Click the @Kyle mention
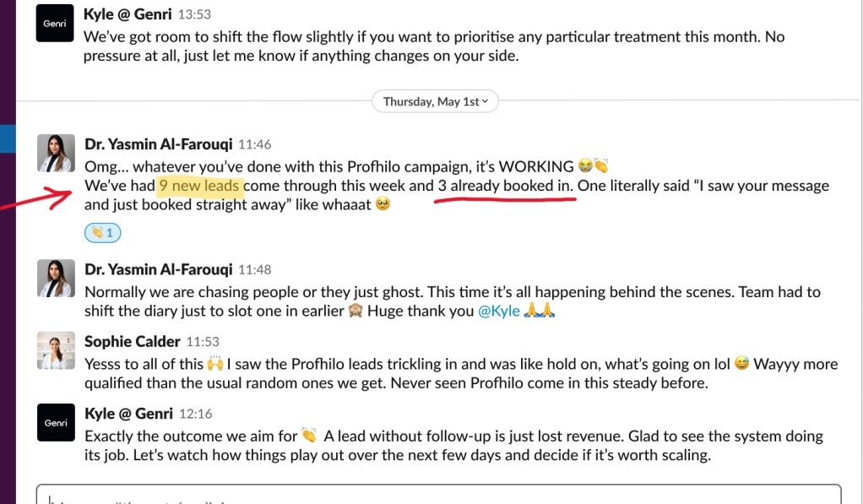This screenshot has width=863, height=504. 498,311
